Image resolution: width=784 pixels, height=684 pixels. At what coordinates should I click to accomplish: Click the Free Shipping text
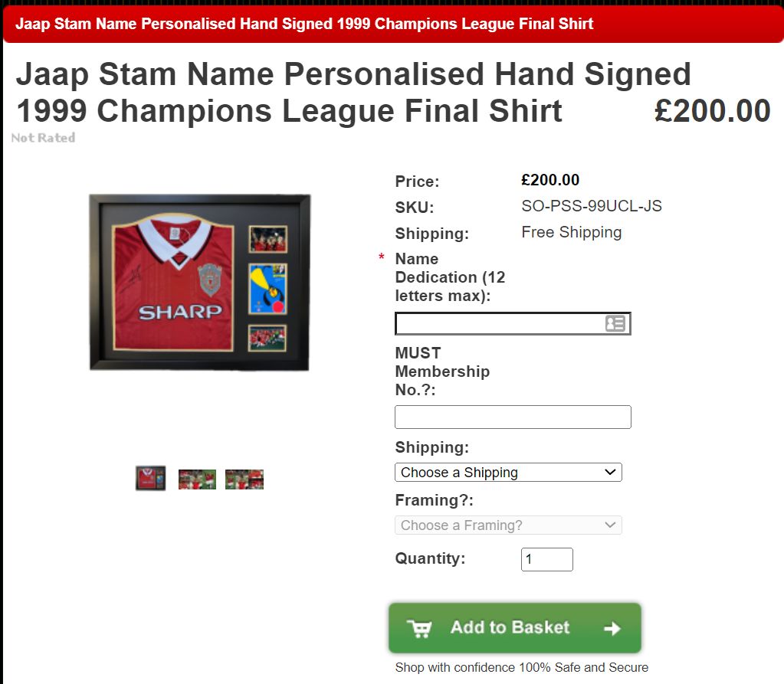click(572, 232)
